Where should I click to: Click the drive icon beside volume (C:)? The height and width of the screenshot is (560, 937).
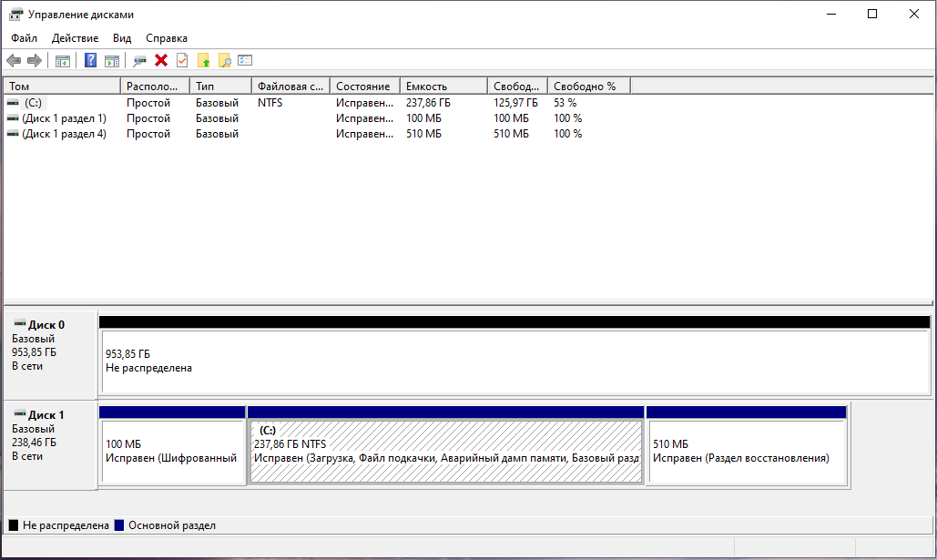coord(13,103)
